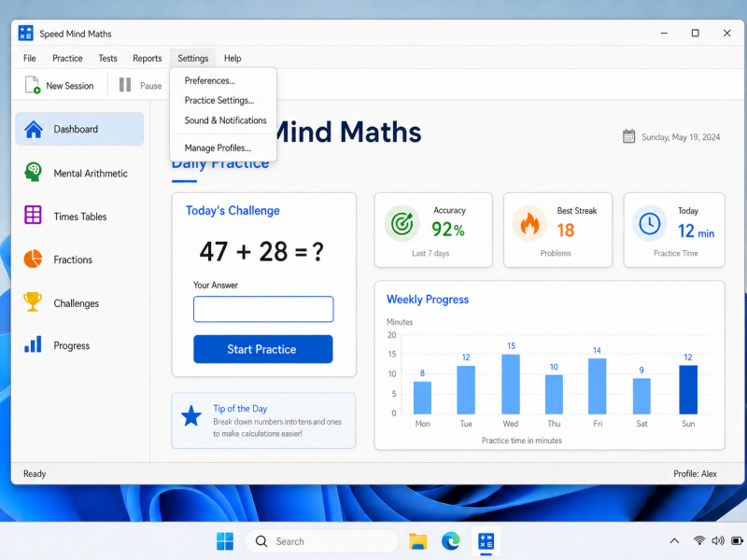
Task: Go to Dashboard in the sidebar
Action: (x=79, y=129)
